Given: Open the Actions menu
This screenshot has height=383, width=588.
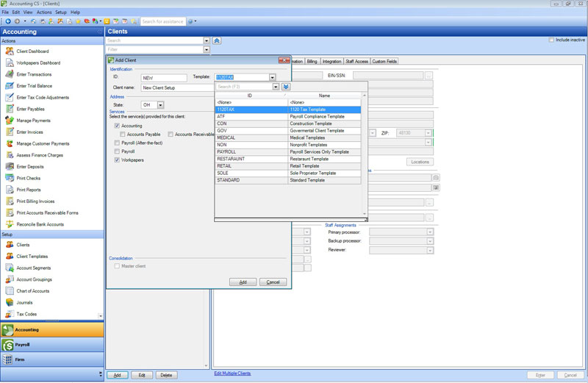Looking at the screenshot, I should 44,12.
